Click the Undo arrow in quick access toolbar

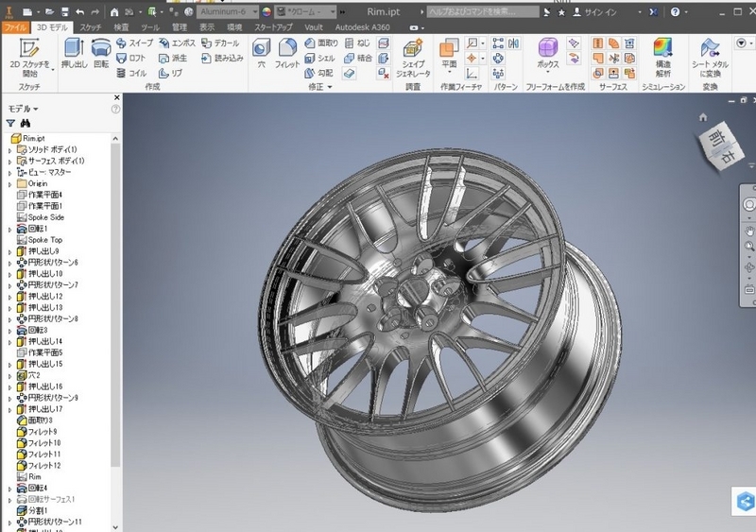pyautogui.click(x=80, y=11)
